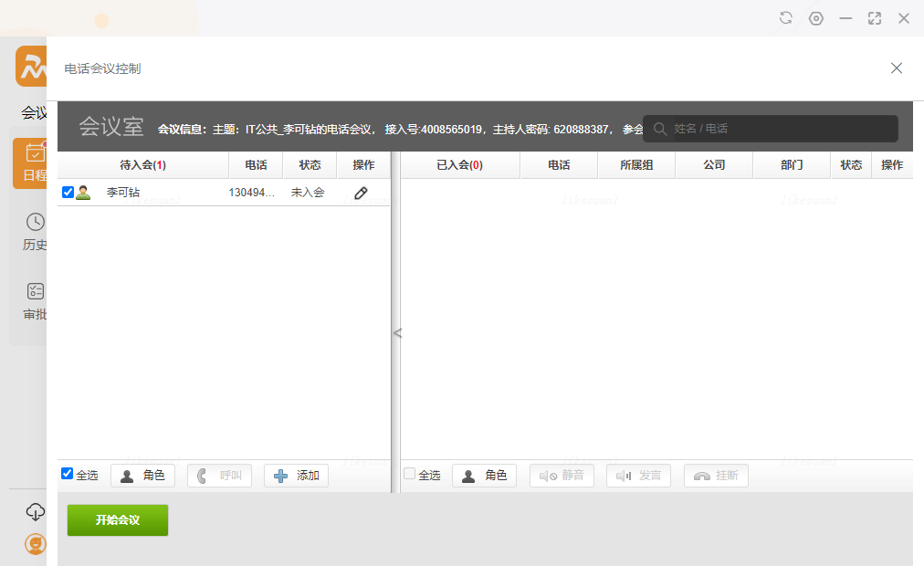Toggle 全选 checkbox under waiting list
This screenshot has height=566, width=924.
pos(68,474)
